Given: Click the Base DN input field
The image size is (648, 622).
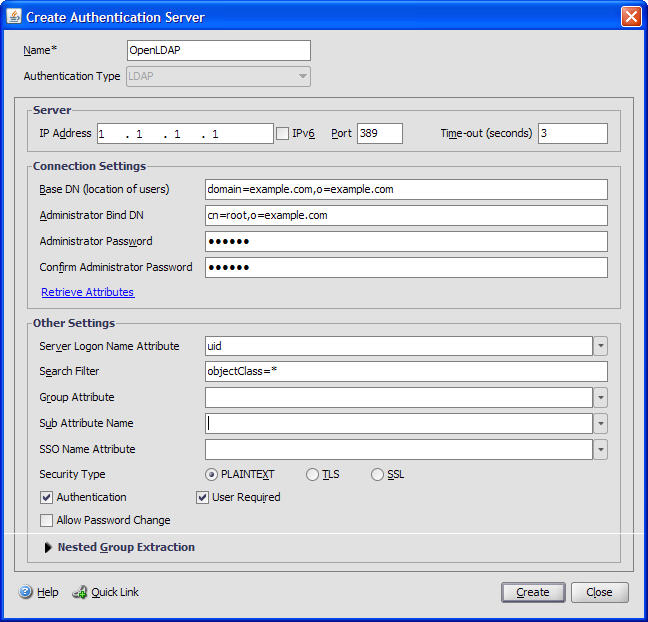Looking at the screenshot, I should (x=405, y=189).
